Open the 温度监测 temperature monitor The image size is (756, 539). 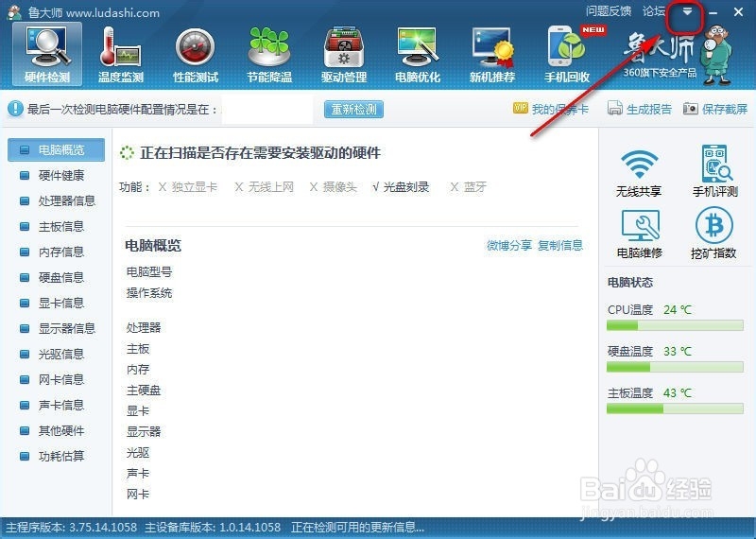[121, 55]
